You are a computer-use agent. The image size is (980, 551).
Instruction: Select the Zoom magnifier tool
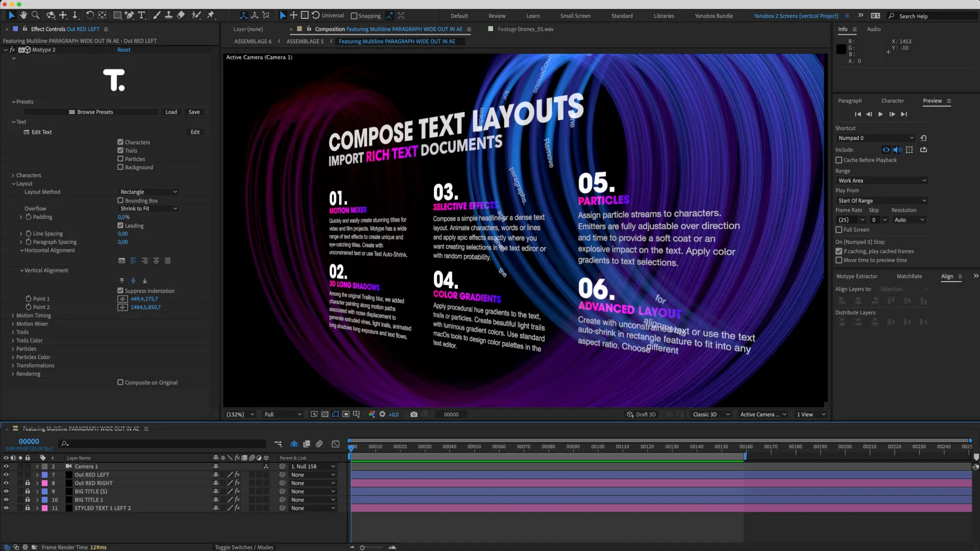tap(36, 15)
